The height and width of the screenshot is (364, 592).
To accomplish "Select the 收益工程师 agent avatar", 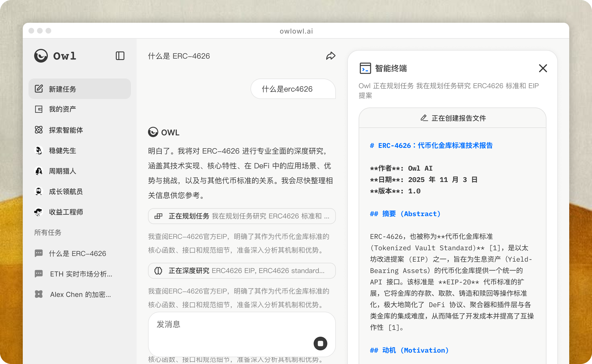I will pos(39,212).
